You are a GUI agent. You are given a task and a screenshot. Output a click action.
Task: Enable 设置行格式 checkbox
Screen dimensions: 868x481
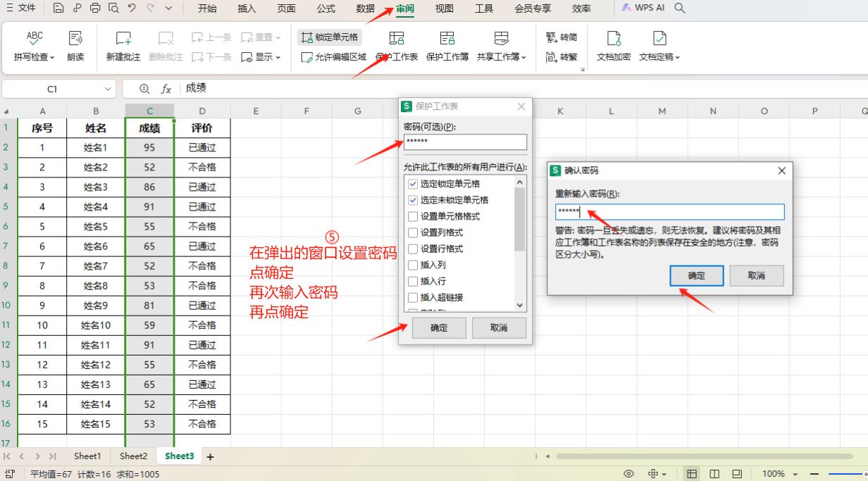click(413, 249)
